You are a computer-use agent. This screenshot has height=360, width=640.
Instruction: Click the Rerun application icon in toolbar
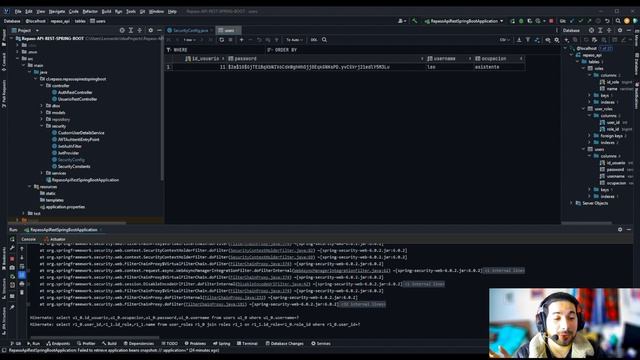click(x=512, y=21)
